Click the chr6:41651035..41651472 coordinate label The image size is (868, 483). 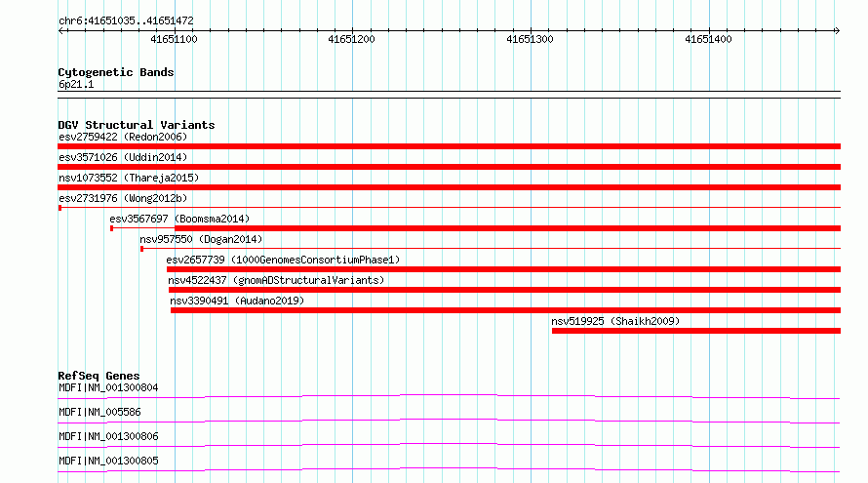pyautogui.click(x=126, y=21)
